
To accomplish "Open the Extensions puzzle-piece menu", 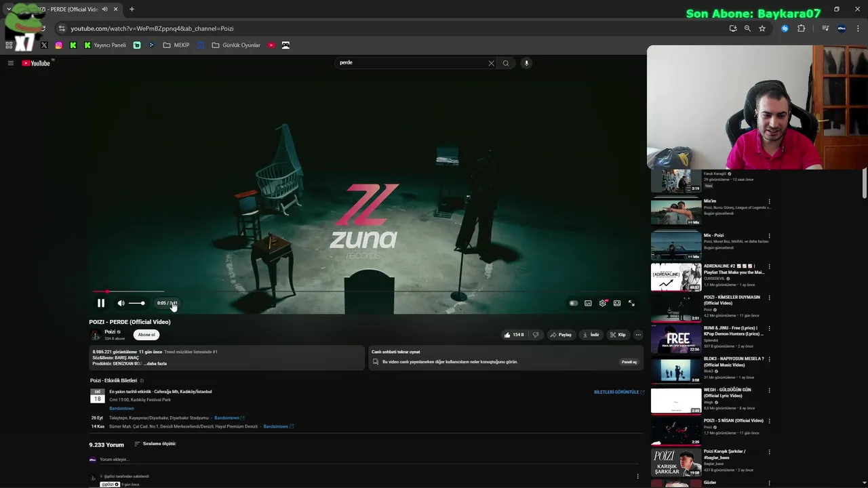I will pos(801,28).
